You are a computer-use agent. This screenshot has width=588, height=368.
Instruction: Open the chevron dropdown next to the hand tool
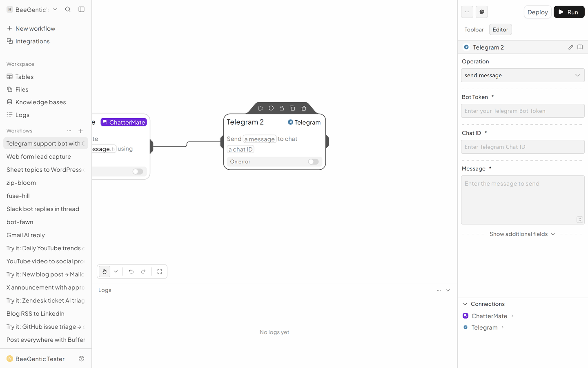click(116, 272)
